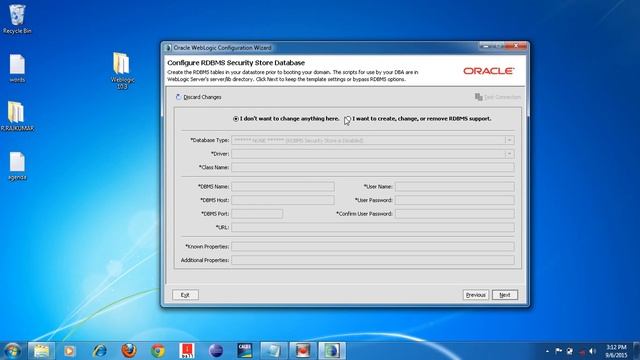Open the volume speaker tray icon
The image size is (640, 360).
pyautogui.click(x=593, y=351)
